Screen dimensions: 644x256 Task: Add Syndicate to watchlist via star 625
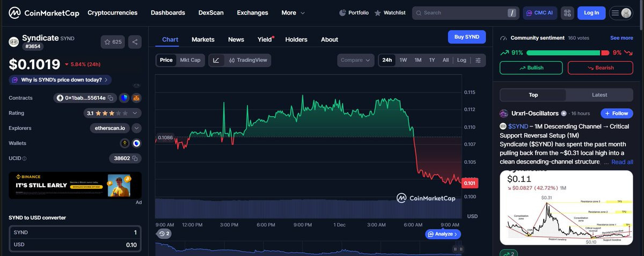pyautogui.click(x=112, y=42)
